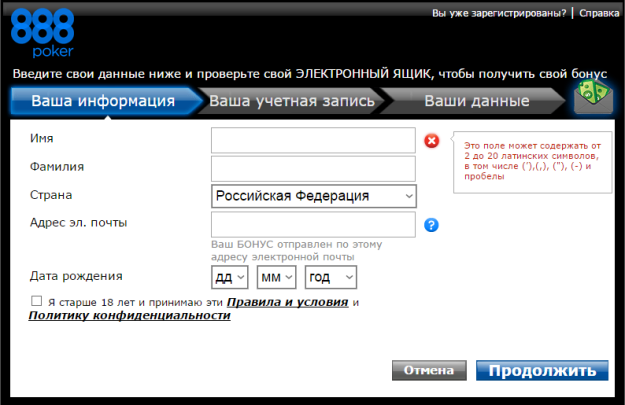Go to the Ваши данные tab

pyautogui.click(x=476, y=101)
